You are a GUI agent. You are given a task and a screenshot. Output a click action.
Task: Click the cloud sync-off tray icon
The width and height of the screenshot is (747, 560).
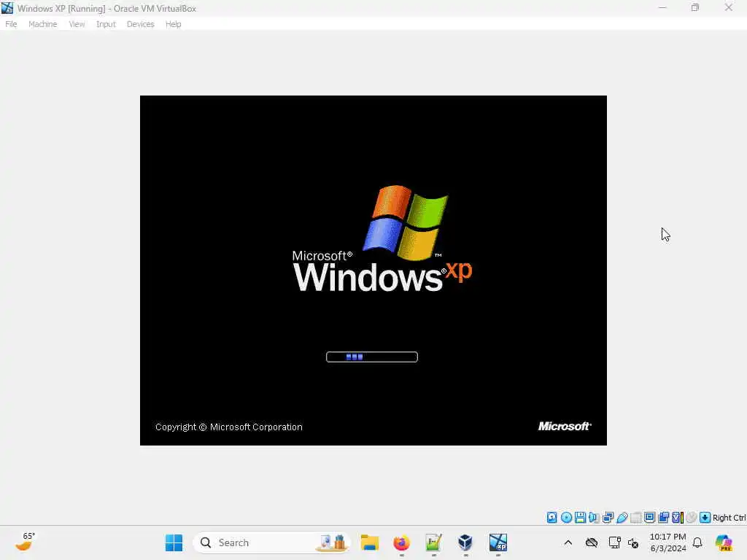click(x=592, y=542)
